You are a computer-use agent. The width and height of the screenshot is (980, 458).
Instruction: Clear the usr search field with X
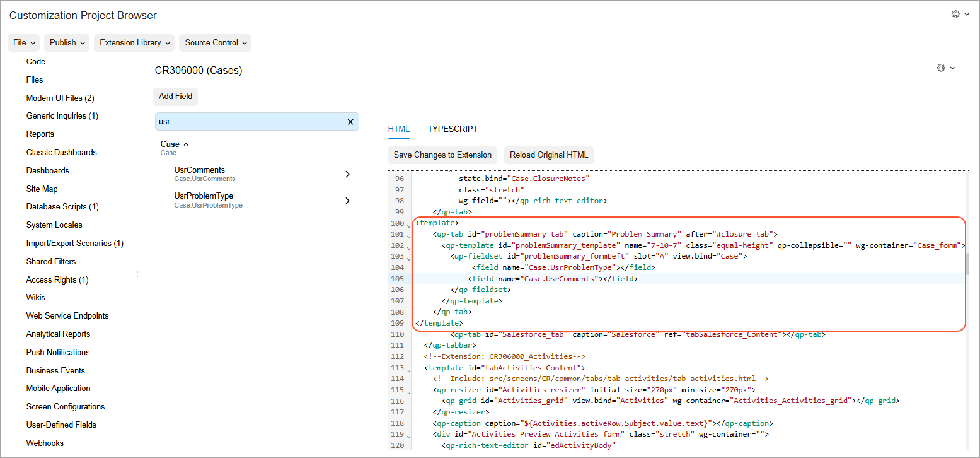point(350,122)
